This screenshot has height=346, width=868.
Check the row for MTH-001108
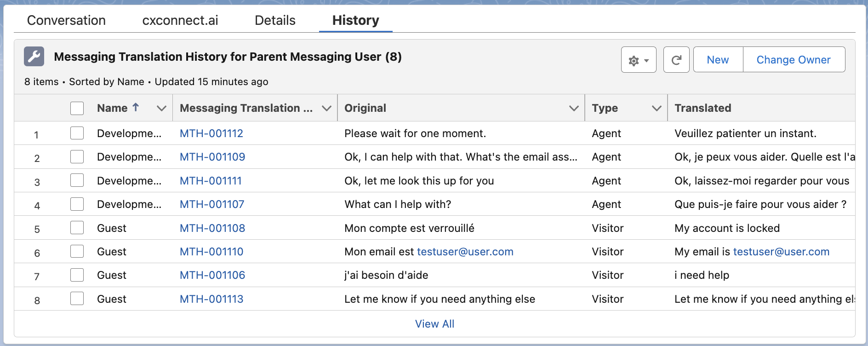point(77,228)
